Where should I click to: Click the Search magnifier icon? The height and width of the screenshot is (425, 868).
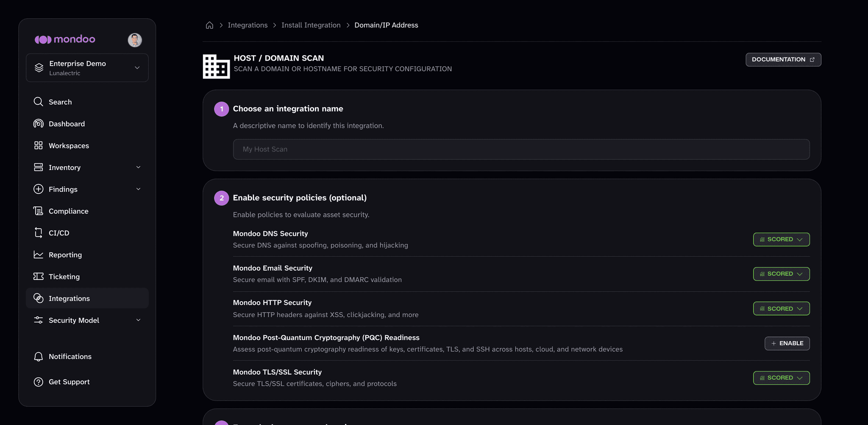pyautogui.click(x=39, y=102)
